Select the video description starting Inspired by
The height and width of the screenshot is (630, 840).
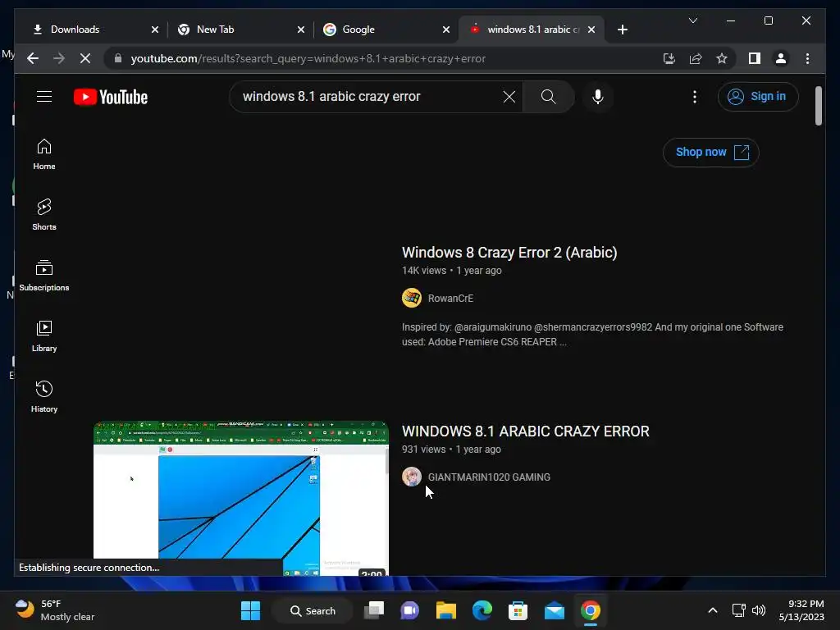click(592, 335)
